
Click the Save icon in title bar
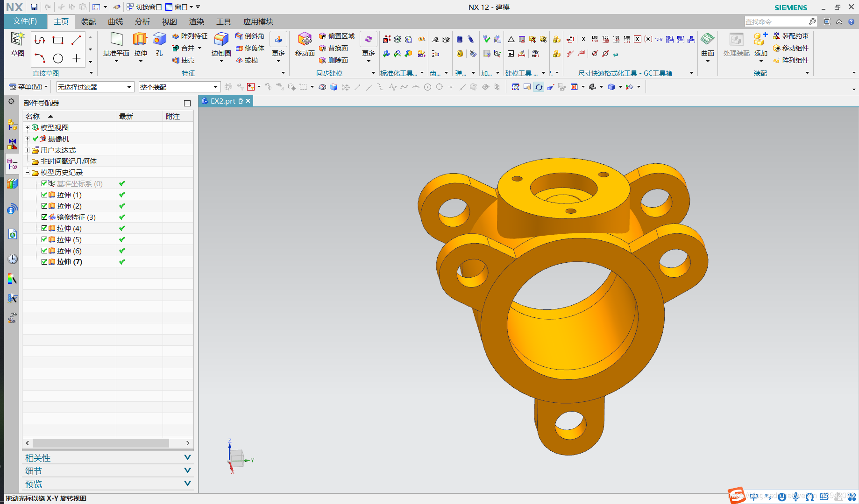pyautogui.click(x=34, y=7)
